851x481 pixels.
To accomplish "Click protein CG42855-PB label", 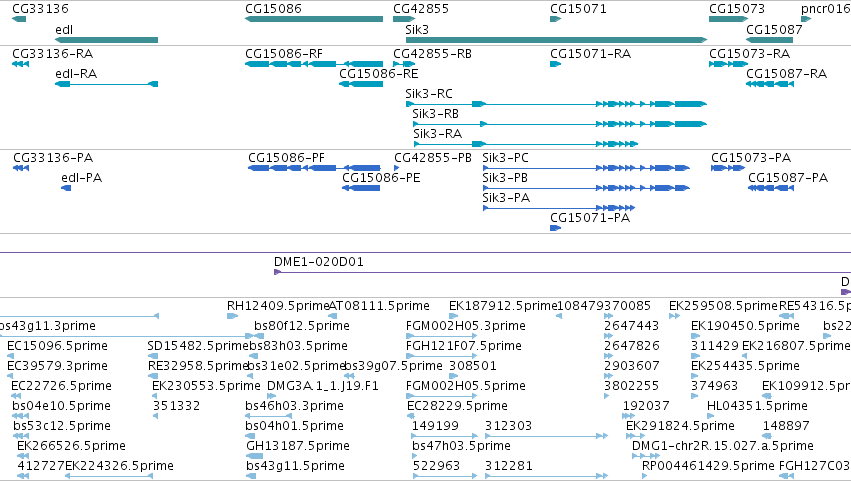I will 433,158.
